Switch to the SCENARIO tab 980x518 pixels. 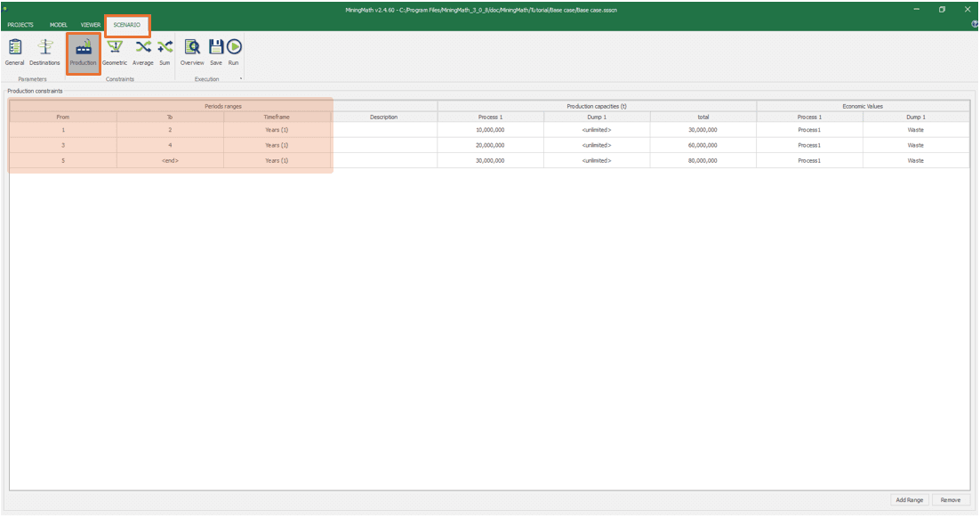(x=126, y=25)
